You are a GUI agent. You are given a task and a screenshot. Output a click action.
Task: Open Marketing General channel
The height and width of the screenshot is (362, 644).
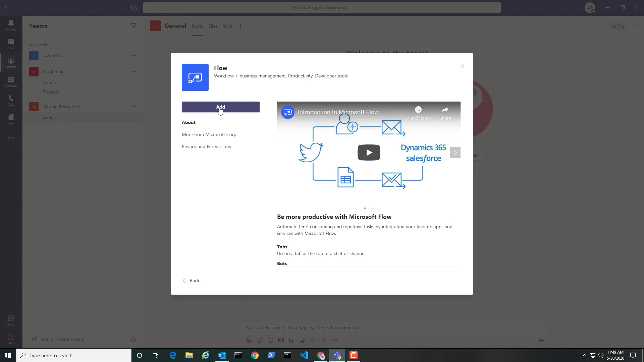click(51, 82)
